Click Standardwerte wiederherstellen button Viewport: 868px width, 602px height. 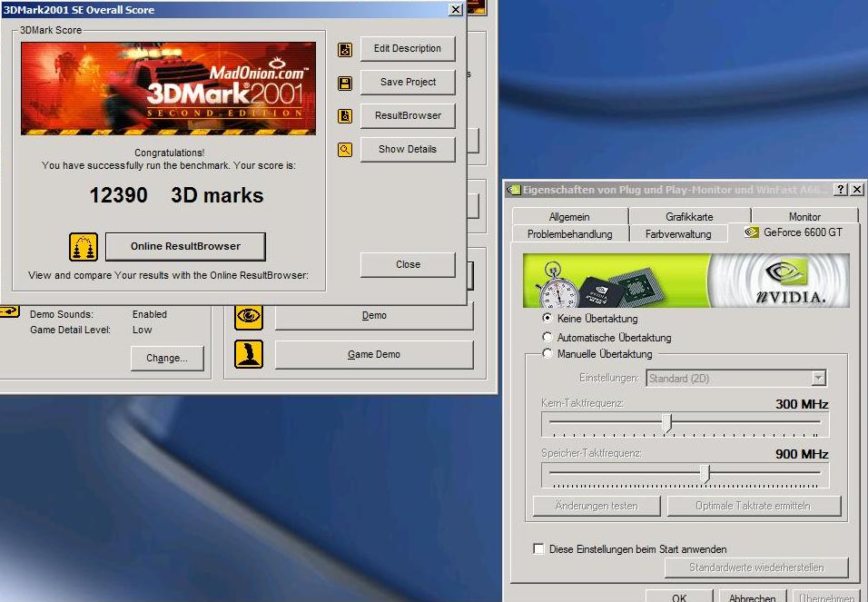pos(756,567)
